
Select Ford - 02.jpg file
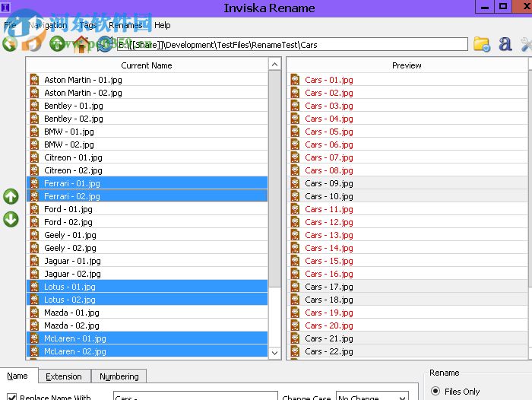point(147,222)
